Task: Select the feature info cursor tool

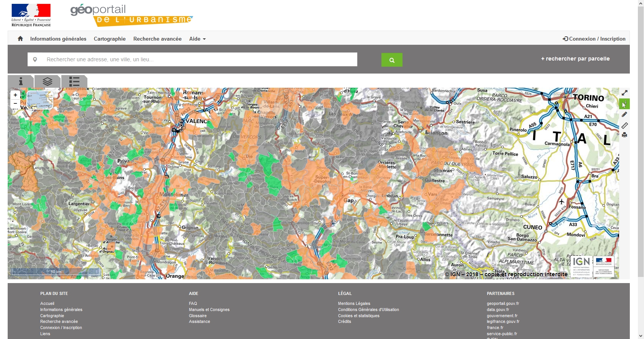Action: coord(624,104)
